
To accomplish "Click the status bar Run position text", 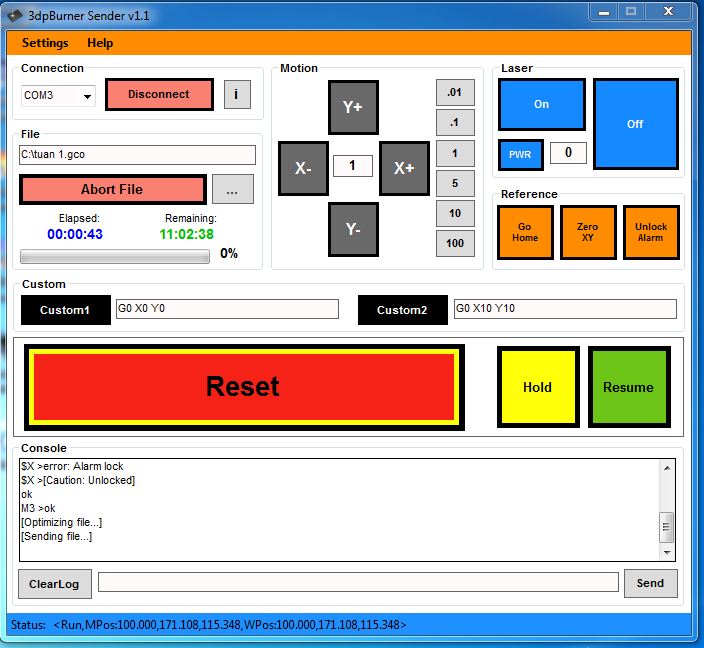I will (x=230, y=625).
